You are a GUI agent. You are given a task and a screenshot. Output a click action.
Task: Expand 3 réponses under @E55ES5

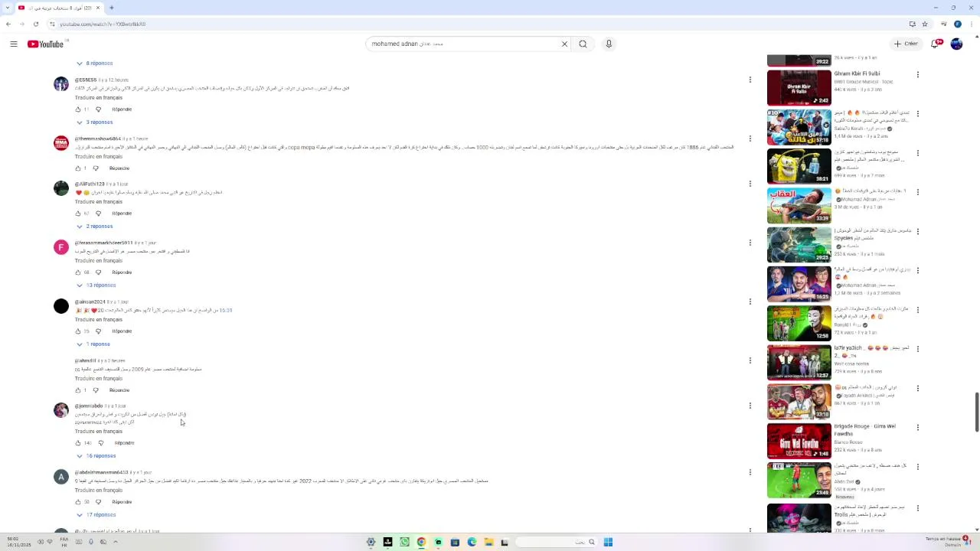click(x=95, y=122)
